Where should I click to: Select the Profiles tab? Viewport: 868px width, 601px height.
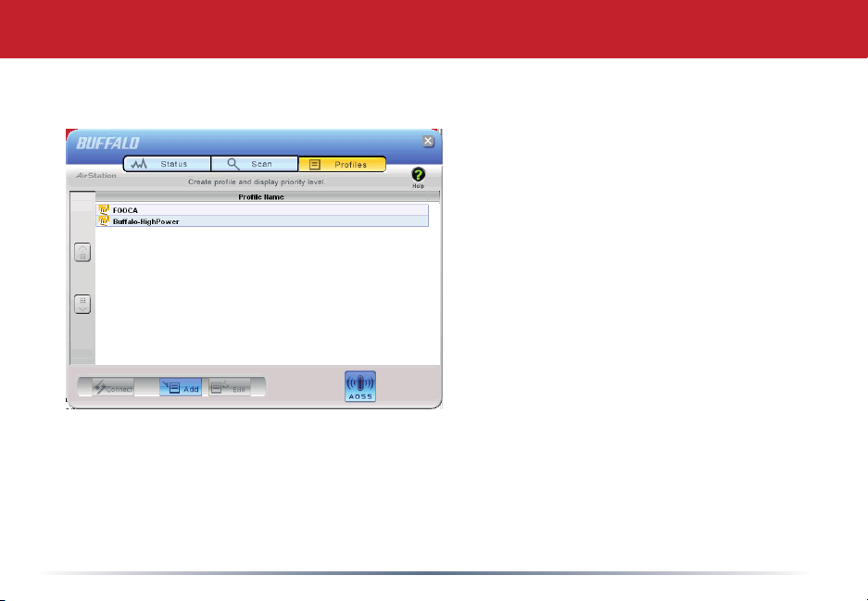(342, 164)
